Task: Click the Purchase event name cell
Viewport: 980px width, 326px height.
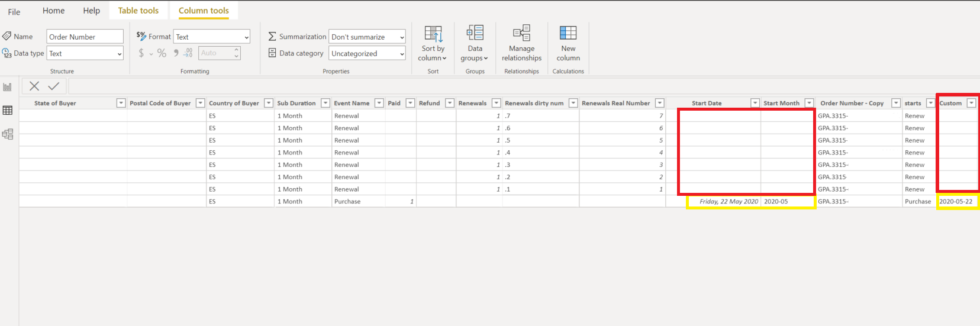Action: (358, 201)
